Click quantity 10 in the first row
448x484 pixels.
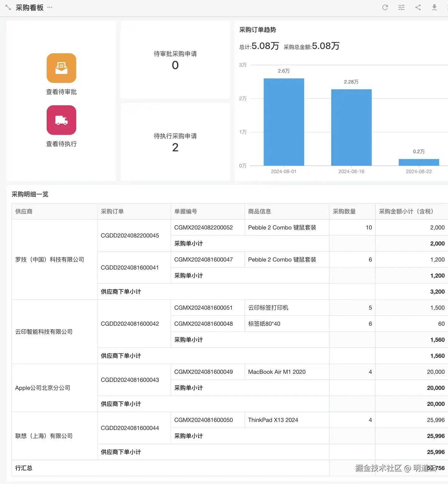(x=369, y=228)
